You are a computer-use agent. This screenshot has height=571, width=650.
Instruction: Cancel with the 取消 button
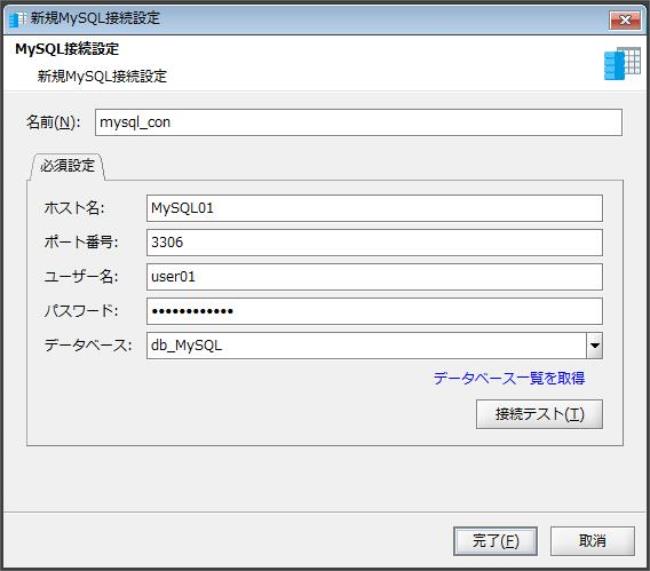pyautogui.click(x=592, y=541)
